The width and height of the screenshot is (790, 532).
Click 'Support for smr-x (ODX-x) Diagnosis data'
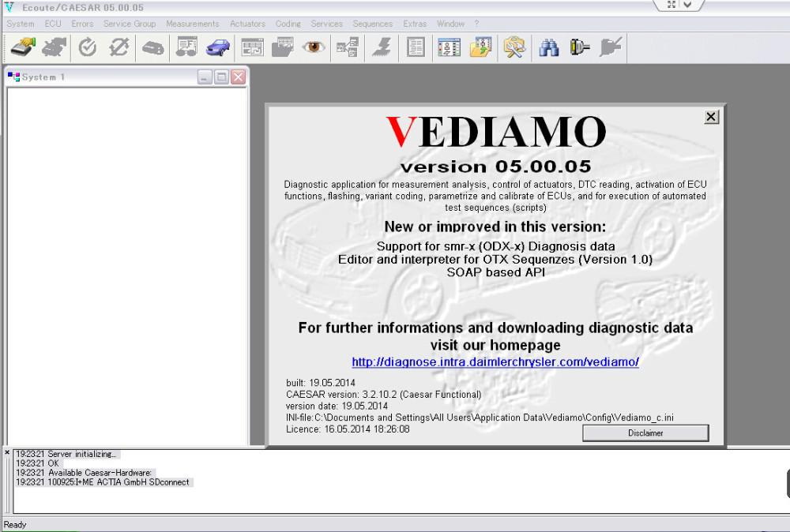tap(496, 246)
